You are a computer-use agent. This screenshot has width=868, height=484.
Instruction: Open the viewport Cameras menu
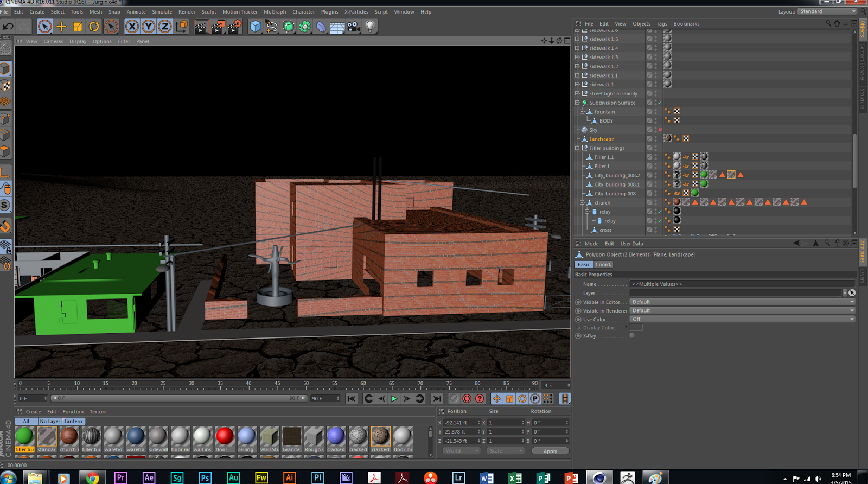click(53, 41)
